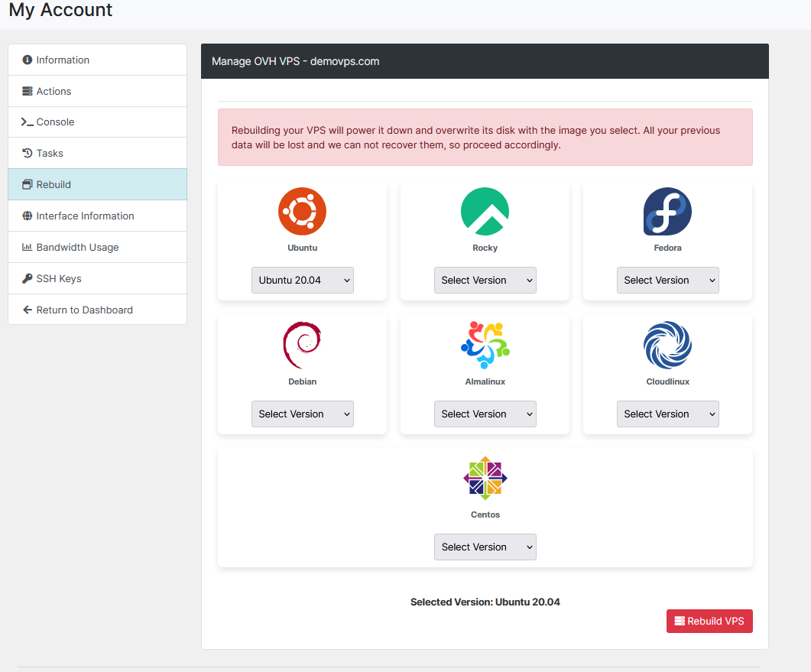Click the Almalinux logo icon
The height and width of the screenshot is (672, 811).
click(485, 345)
